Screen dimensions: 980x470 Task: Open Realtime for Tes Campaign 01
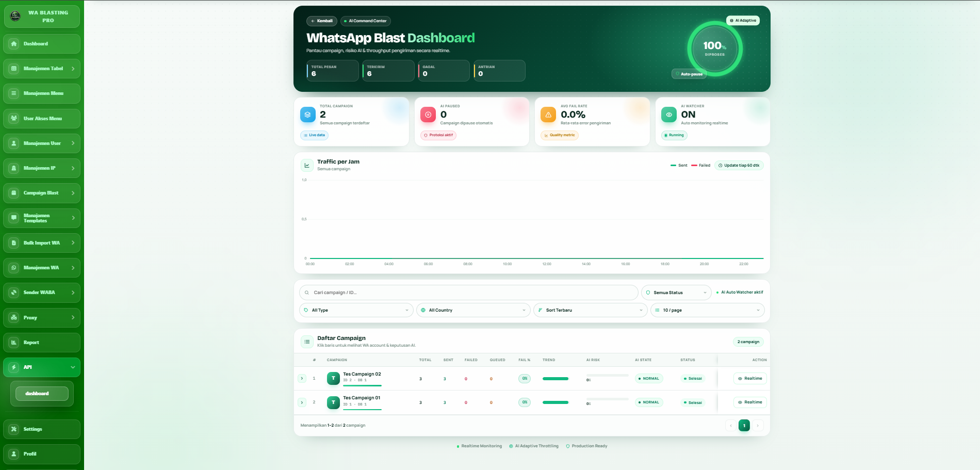tap(750, 402)
